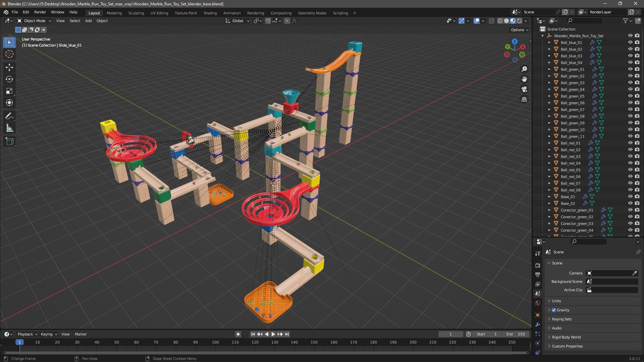The width and height of the screenshot is (644, 362).
Task: Open the File menu
Action: 15,12
